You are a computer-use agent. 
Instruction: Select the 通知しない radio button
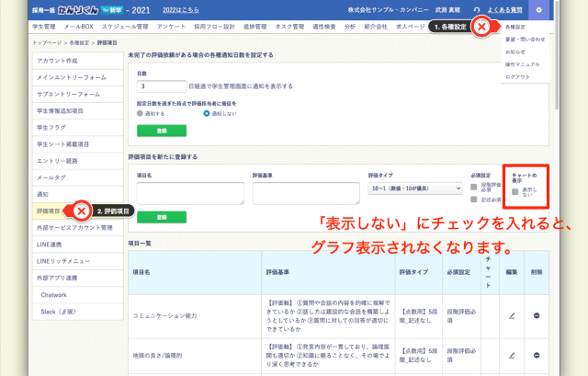pyautogui.click(x=207, y=115)
